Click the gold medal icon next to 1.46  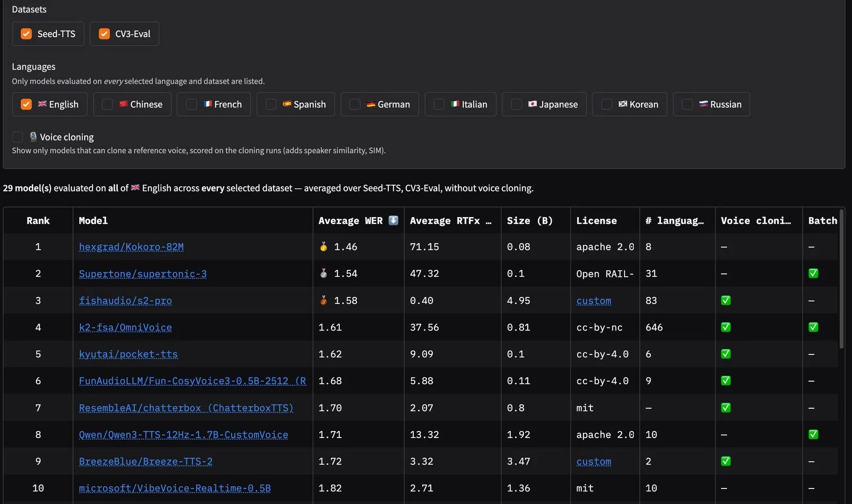coord(324,246)
